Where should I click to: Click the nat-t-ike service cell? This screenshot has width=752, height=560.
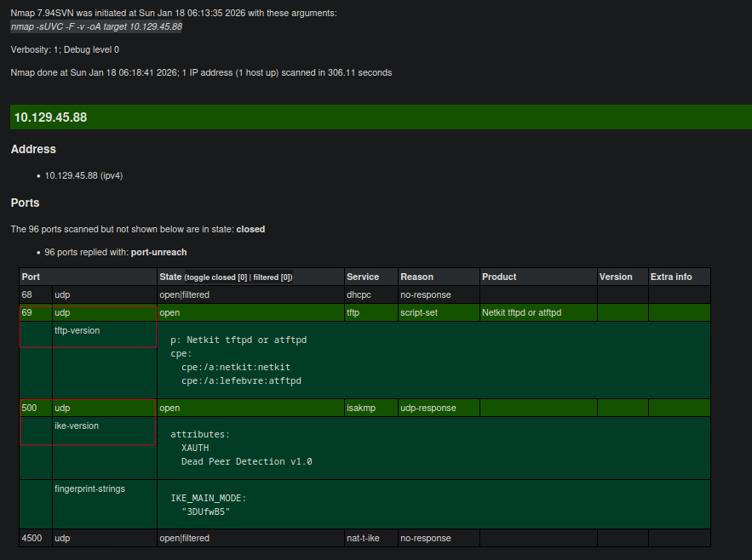(363, 538)
